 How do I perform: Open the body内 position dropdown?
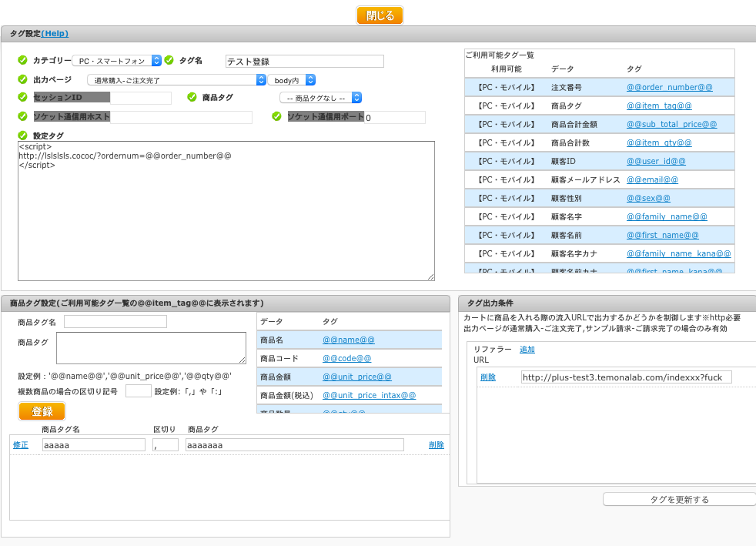(292, 80)
